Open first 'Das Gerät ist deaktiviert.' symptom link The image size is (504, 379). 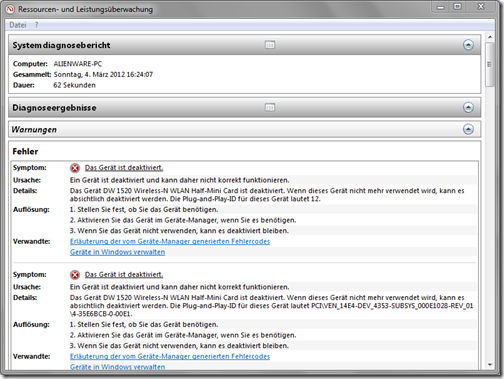pyautogui.click(x=124, y=168)
